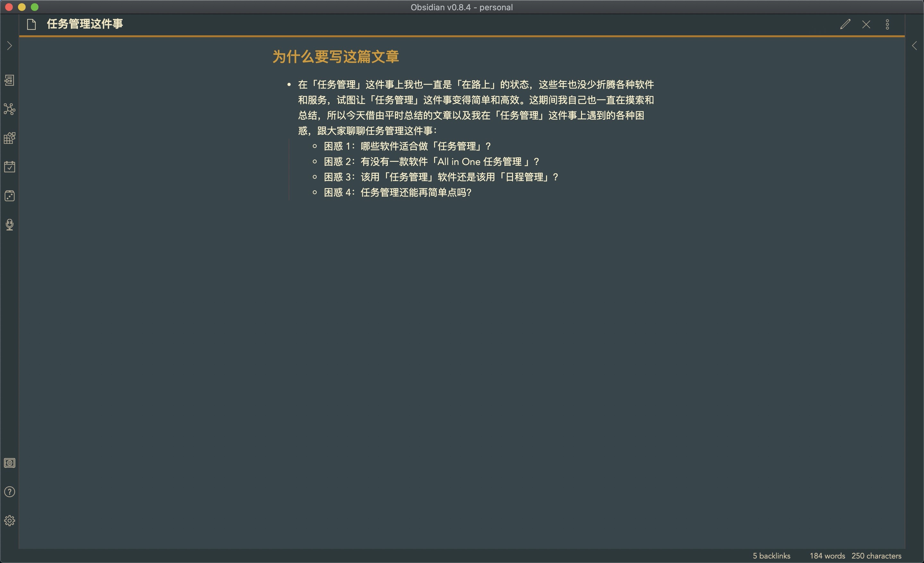Open today's daily note

click(9, 167)
